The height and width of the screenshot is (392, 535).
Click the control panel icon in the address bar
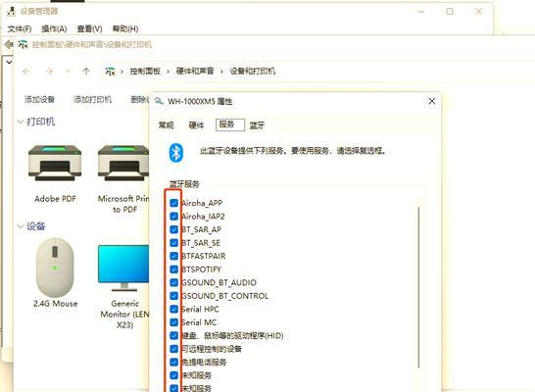coord(110,72)
